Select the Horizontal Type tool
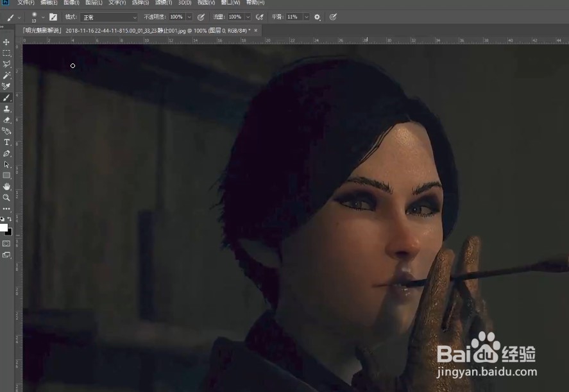The height and width of the screenshot is (392, 569). [6, 142]
